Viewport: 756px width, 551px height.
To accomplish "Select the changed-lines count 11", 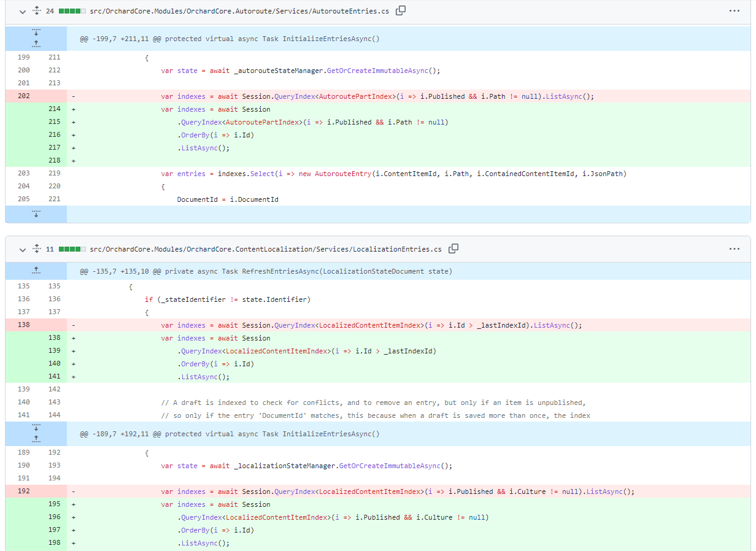I will click(x=50, y=249).
